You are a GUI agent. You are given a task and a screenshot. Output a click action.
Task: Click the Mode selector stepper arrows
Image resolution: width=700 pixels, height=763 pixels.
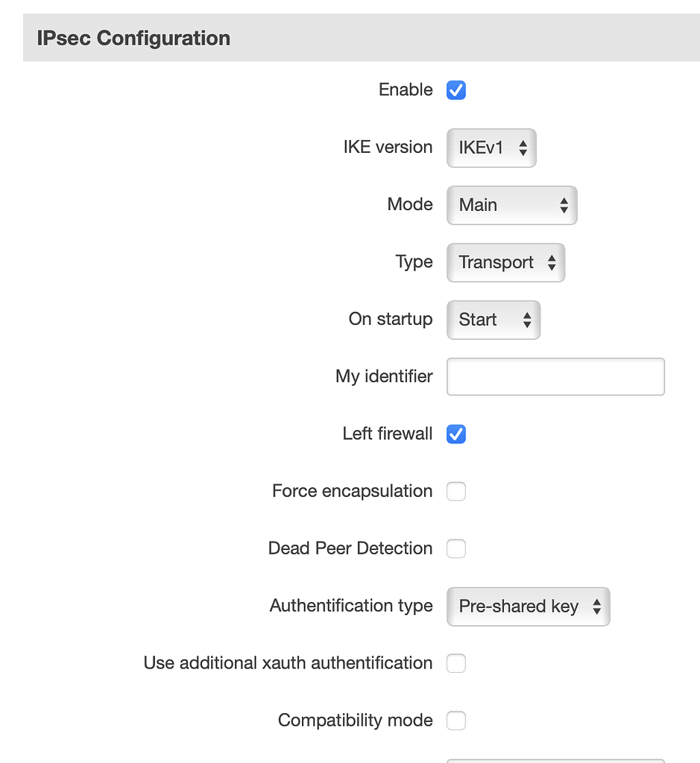564,206
